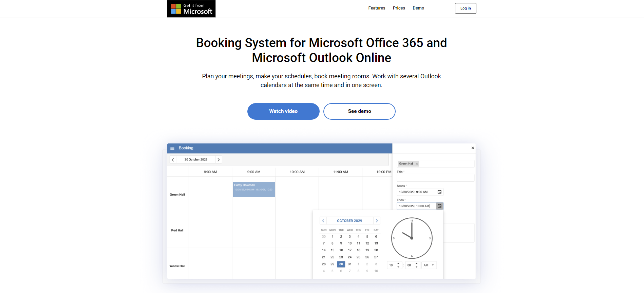Select day 15 in the calendar
This screenshot has width=644, height=293.
click(333, 250)
